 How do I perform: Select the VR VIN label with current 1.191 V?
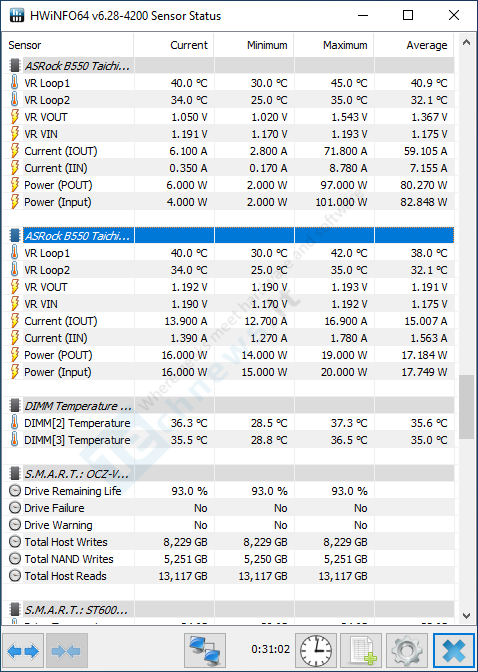coord(41,134)
